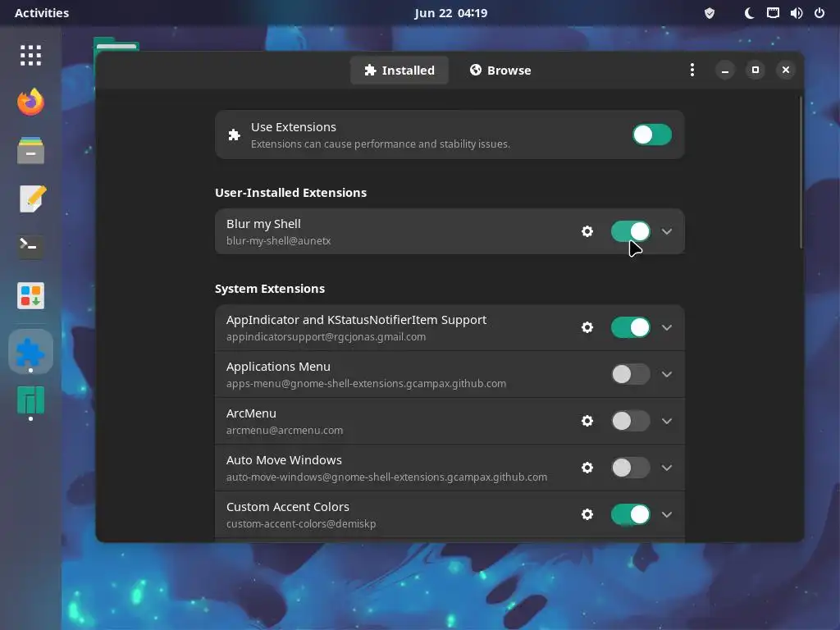Image resolution: width=840 pixels, height=630 pixels.
Task: Expand Applications Menu details chevron
Action: click(666, 374)
